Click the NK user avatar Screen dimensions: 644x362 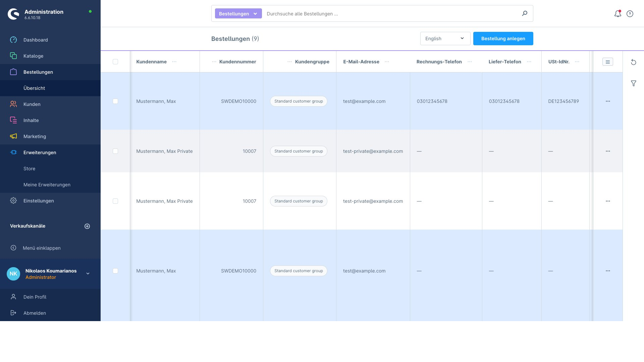tap(13, 274)
